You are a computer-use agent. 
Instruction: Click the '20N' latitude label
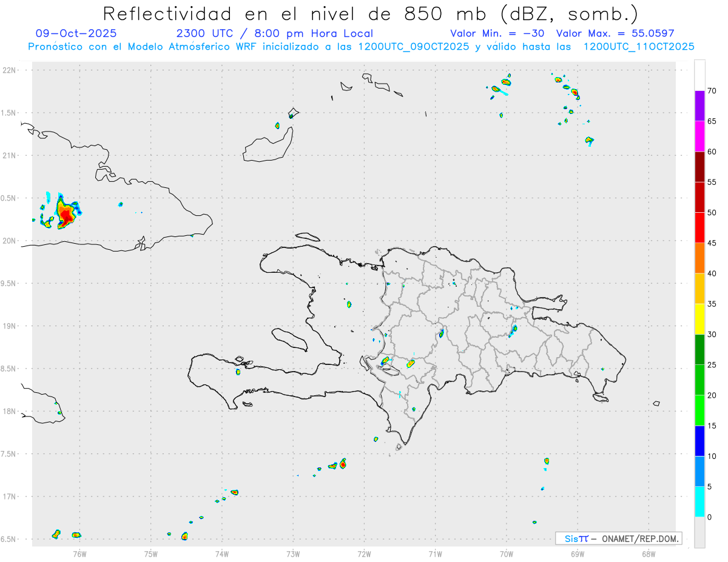pyautogui.click(x=9, y=241)
